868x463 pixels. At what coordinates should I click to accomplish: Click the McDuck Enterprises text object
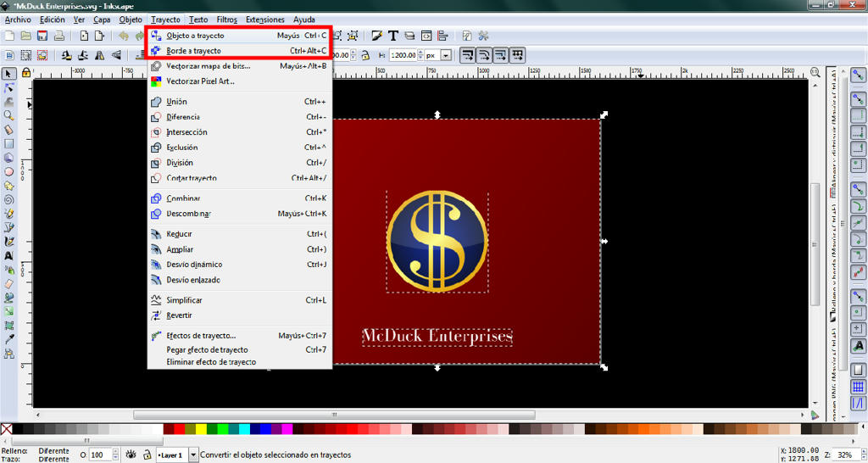point(437,336)
